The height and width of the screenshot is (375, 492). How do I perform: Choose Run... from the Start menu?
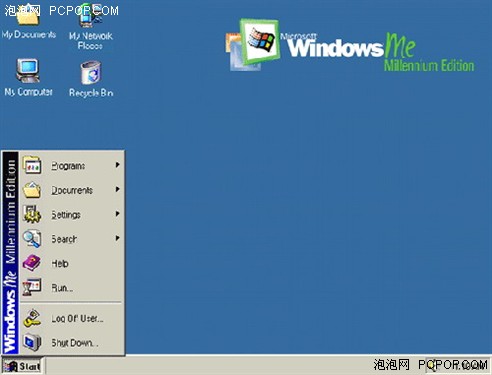tap(72, 288)
